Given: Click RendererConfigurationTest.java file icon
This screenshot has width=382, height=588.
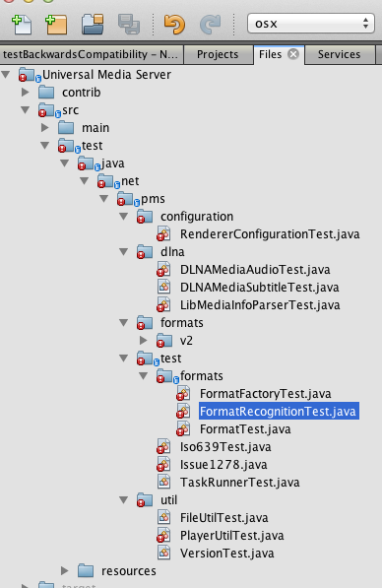Looking at the screenshot, I should 163,234.
